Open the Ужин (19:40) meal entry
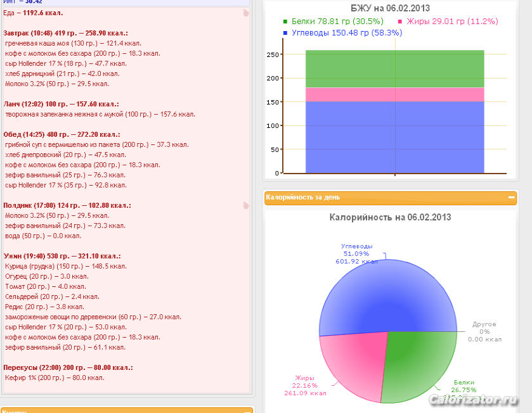This screenshot has width=532, height=413. [x=62, y=256]
